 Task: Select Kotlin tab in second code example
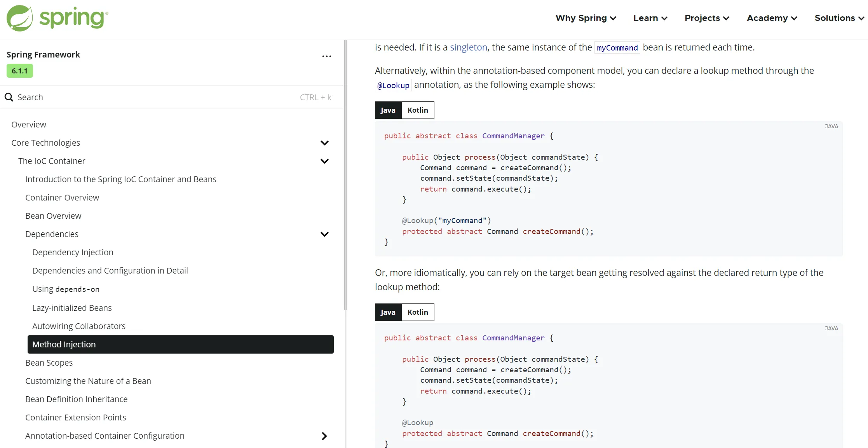(418, 312)
